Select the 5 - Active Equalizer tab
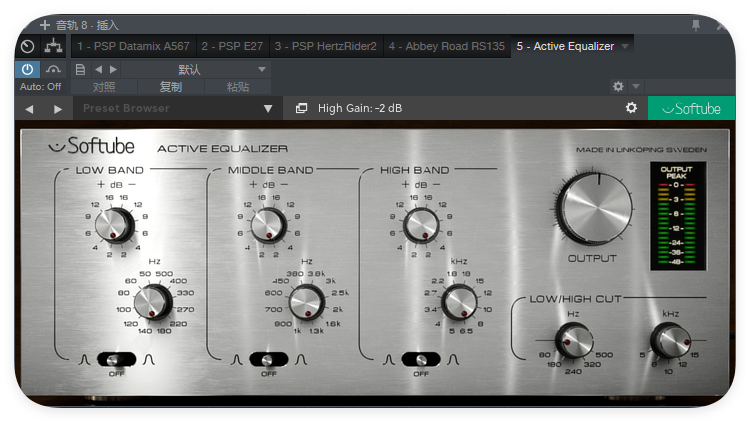This screenshot has width=750, height=422. (x=565, y=46)
